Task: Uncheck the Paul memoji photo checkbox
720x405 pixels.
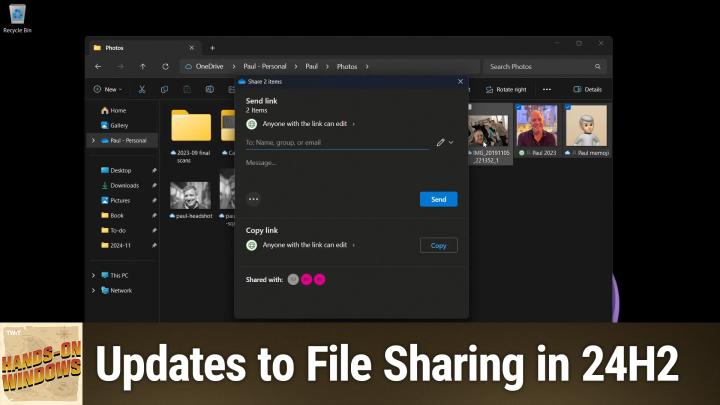Action: pos(568,107)
